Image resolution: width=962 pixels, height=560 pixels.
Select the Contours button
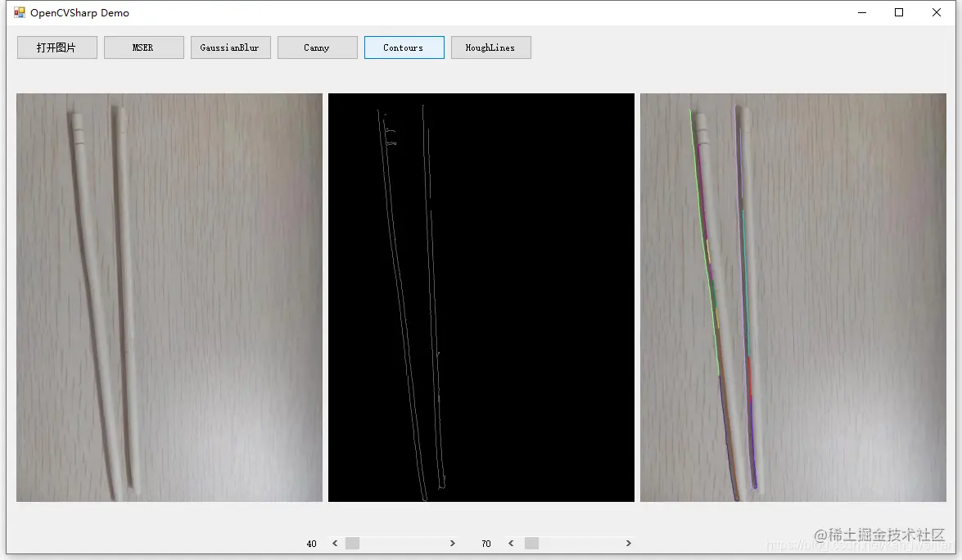coord(404,47)
